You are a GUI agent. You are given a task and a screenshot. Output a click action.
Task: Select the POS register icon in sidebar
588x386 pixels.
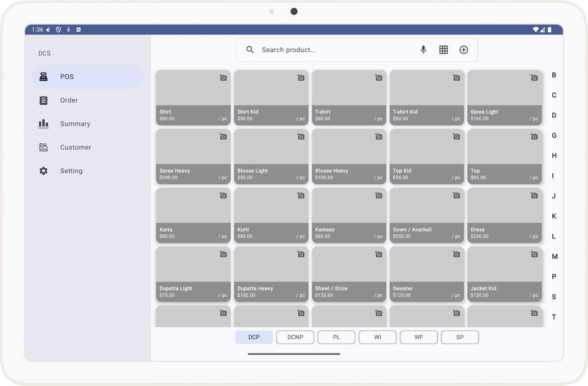pyautogui.click(x=44, y=76)
